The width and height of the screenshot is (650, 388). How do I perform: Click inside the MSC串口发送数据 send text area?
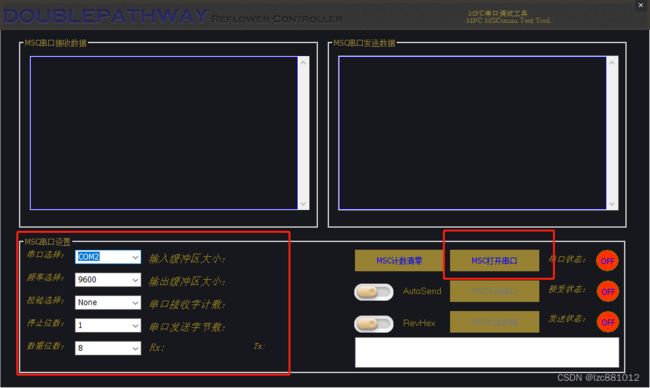472,133
